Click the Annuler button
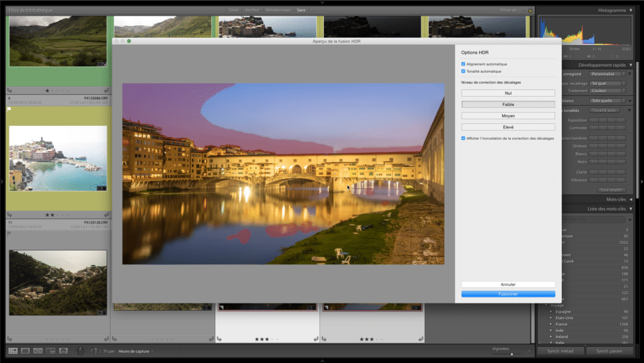The image size is (644, 363). pyautogui.click(x=508, y=284)
